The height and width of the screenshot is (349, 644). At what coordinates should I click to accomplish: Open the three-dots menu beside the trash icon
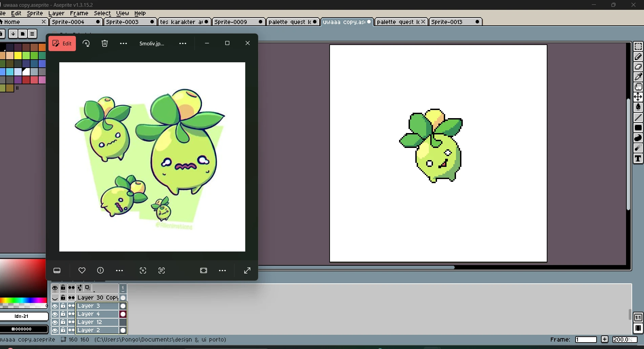[x=123, y=43]
